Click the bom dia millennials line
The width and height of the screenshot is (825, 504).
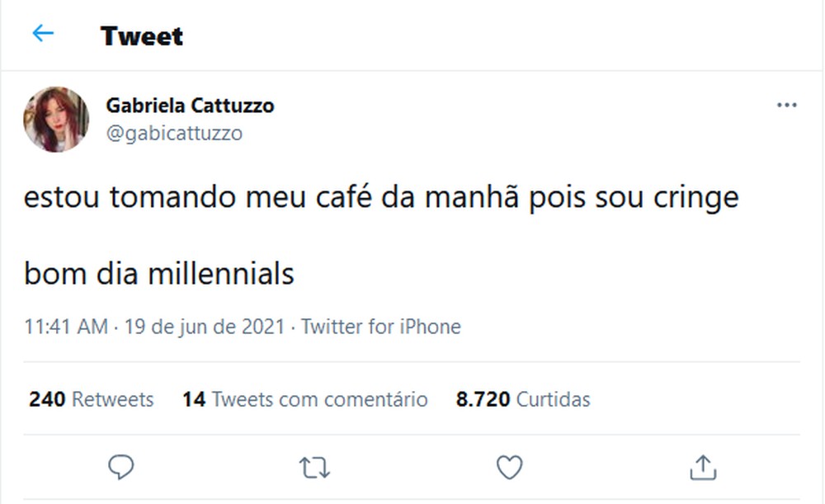159,273
